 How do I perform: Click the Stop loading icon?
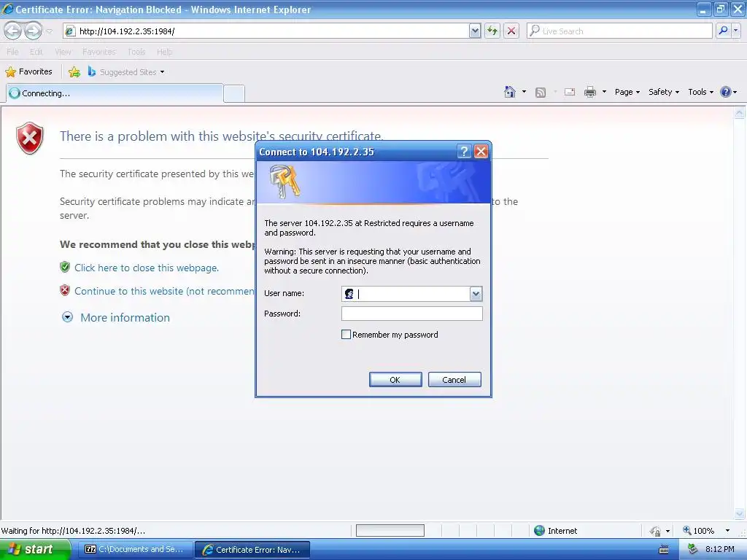[x=511, y=31]
